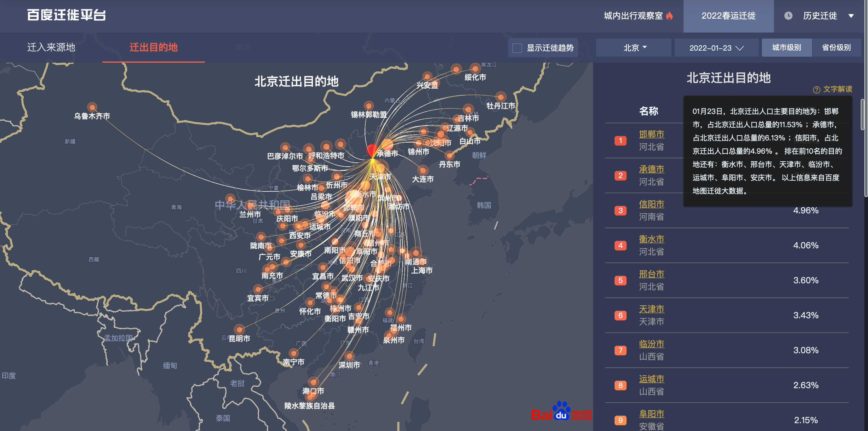Open the 天津市 link in ranking
Viewport: 868px width, 431px height.
click(x=651, y=309)
